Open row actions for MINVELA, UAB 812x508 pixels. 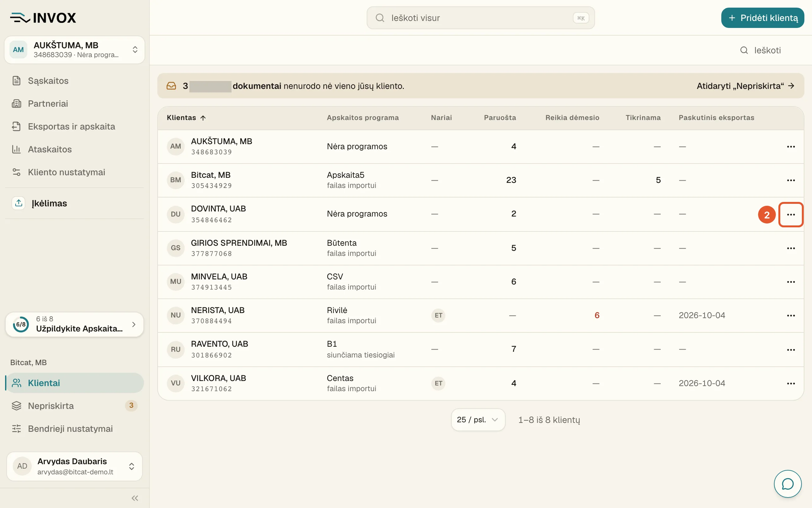791,282
